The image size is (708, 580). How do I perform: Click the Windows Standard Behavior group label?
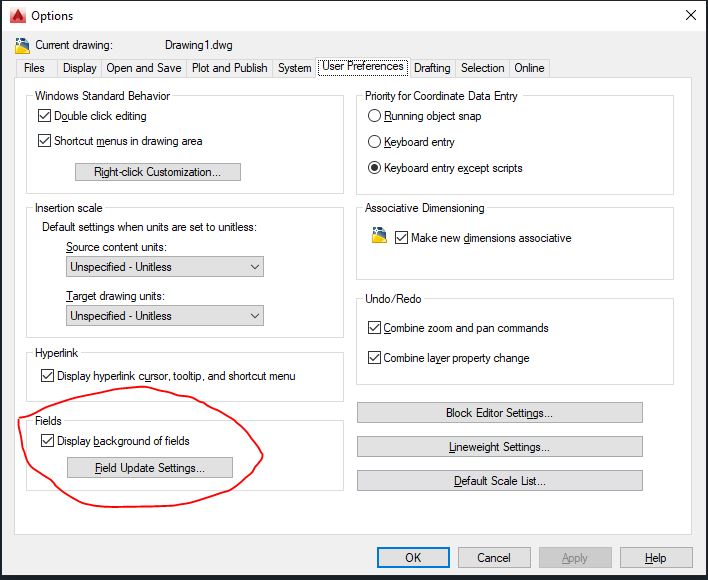pyautogui.click(x=102, y=96)
